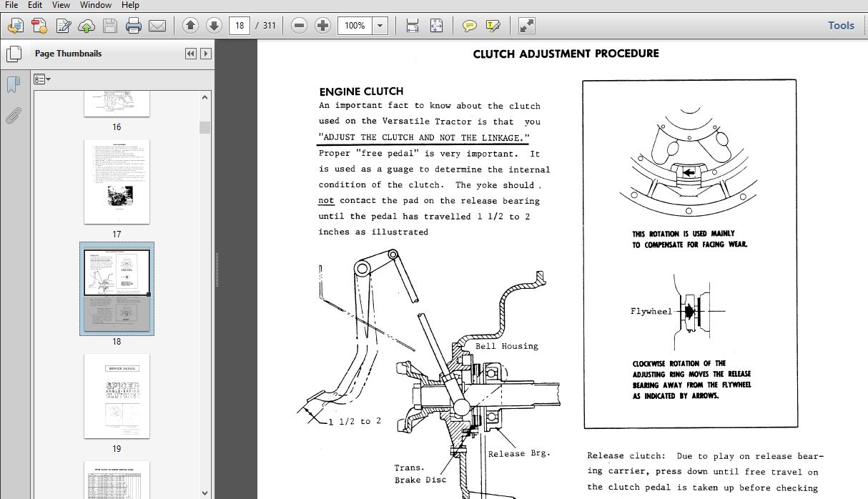868x499 pixels.
Task: Open the File menu
Action: point(11,5)
